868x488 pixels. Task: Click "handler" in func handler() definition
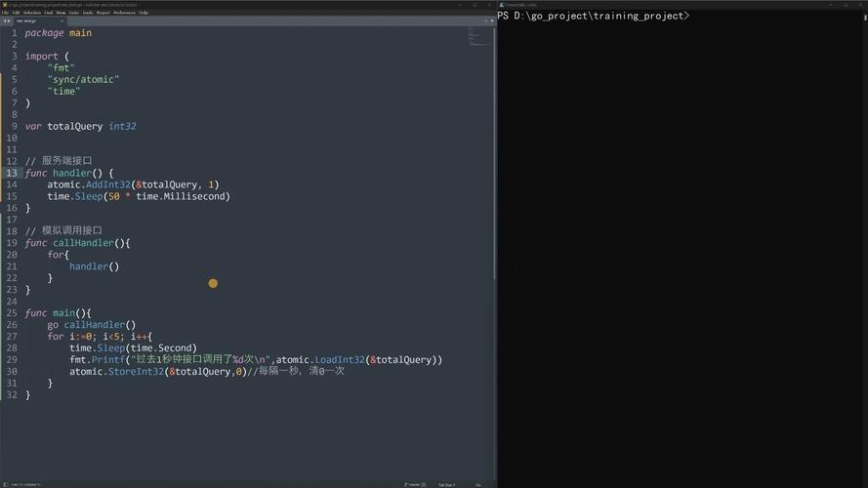[x=72, y=173]
